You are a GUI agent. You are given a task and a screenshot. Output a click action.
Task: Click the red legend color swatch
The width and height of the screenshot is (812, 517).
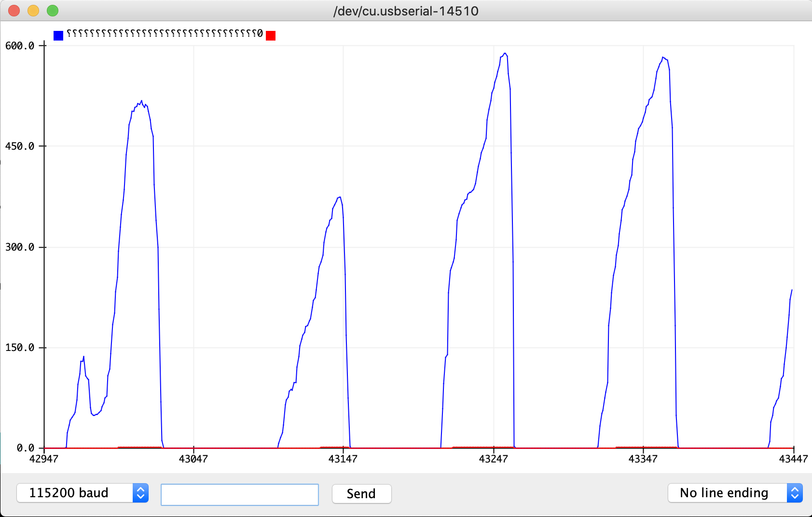pyautogui.click(x=271, y=36)
